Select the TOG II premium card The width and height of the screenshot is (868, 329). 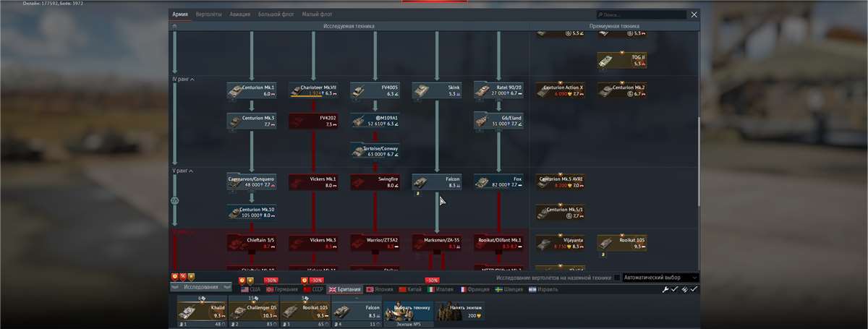[x=623, y=60]
